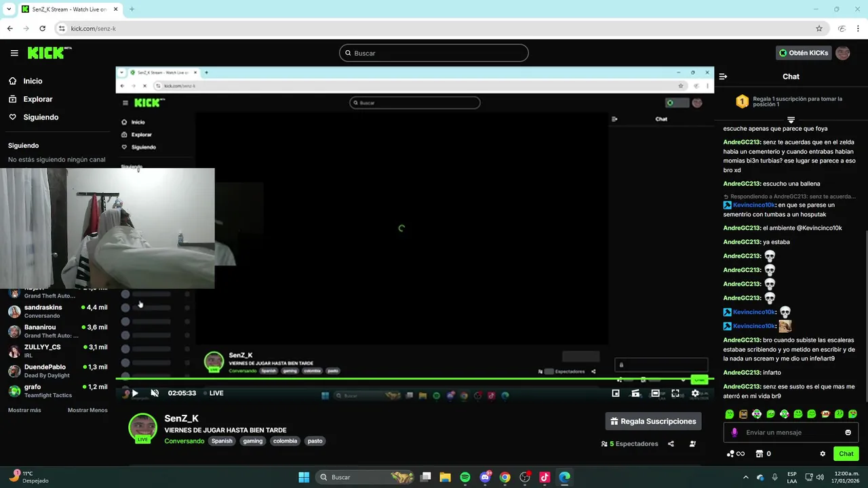This screenshot has width=868, height=488.
Task: Click the follow user icon
Action: (692, 444)
